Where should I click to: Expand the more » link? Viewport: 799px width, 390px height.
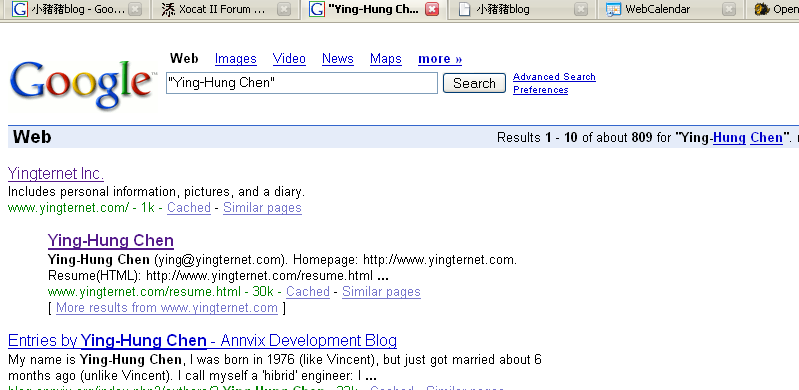[x=440, y=59]
